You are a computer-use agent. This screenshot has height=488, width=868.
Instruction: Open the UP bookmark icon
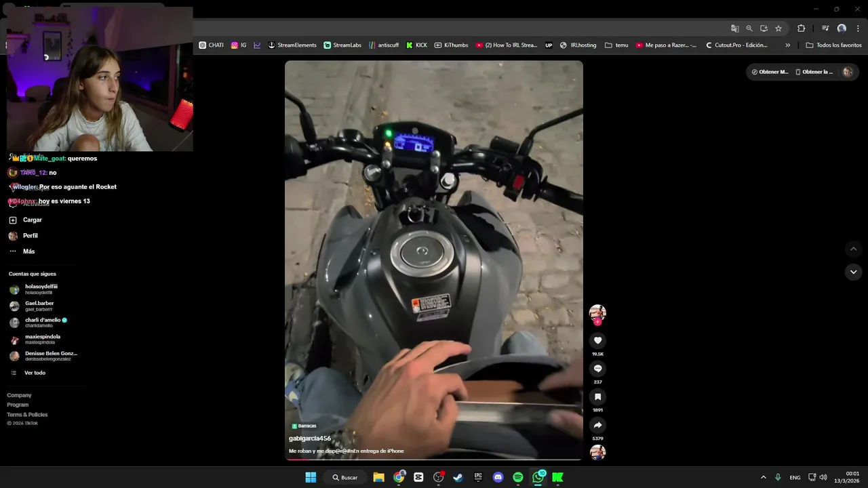pos(549,45)
